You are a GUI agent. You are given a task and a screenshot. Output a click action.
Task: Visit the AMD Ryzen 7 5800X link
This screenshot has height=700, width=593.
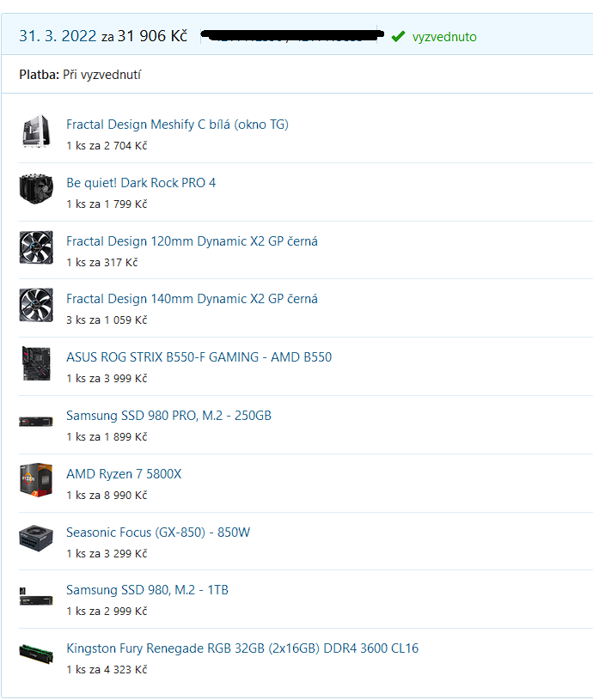click(x=124, y=473)
